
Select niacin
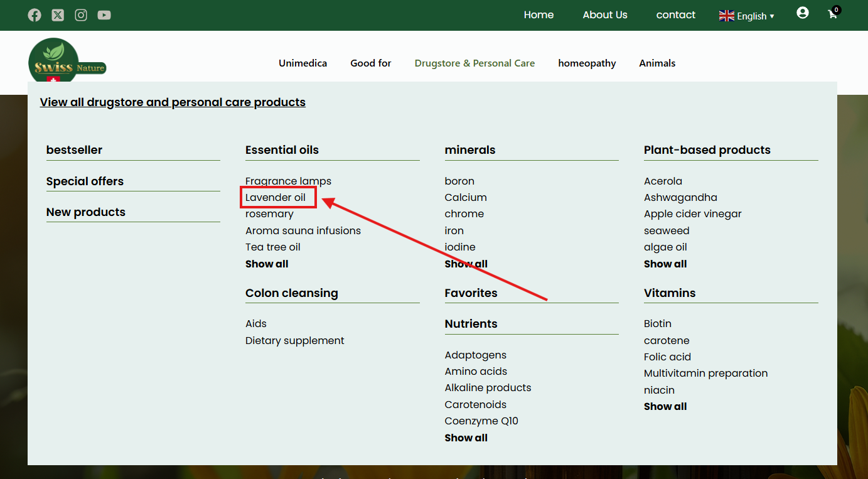[x=659, y=390]
